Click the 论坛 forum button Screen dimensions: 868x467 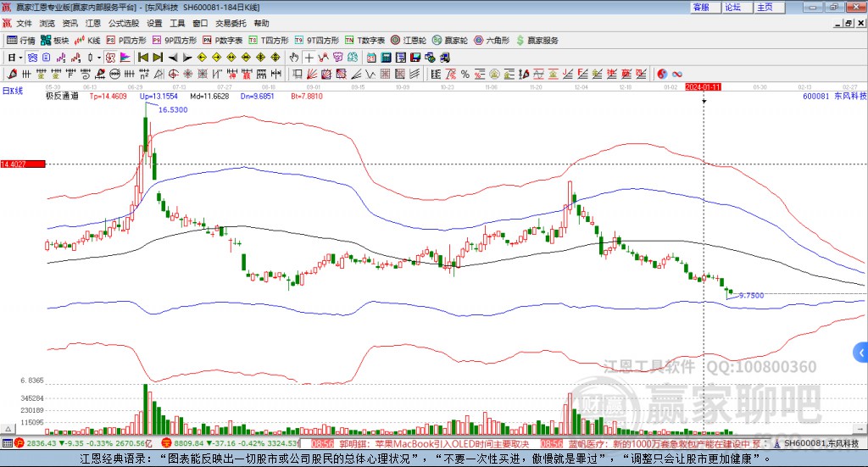[732, 7]
